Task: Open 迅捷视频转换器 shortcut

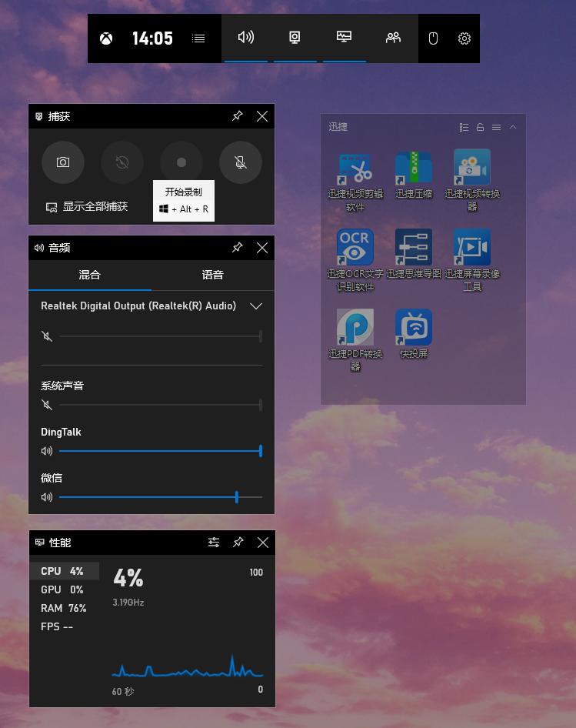Action: tap(472, 181)
